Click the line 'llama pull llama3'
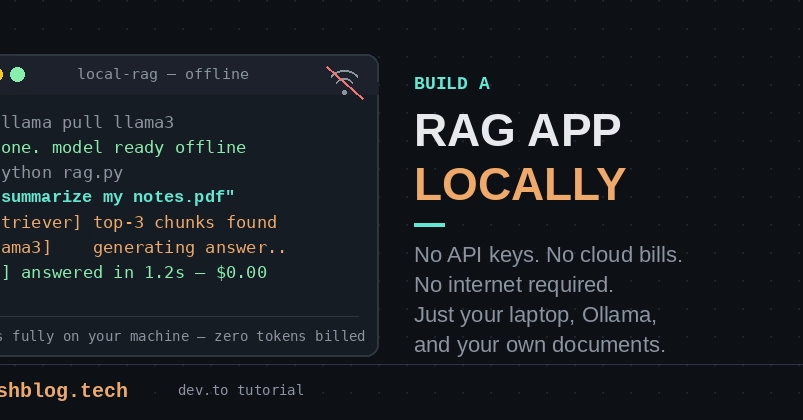The height and width of the screenshot is (420, 803). click(87, 122)
